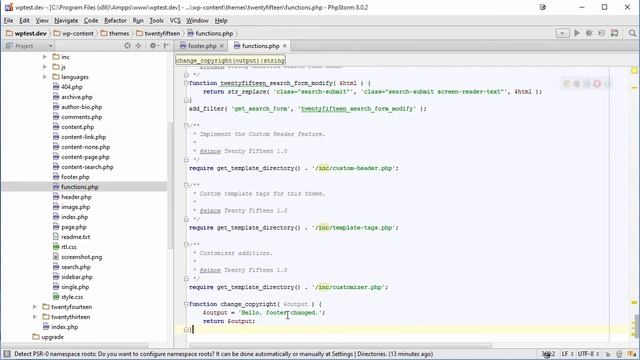Select content-search.php in project tree
The height and width of the screenshot is (360, 640).
(x=87, y=167)
